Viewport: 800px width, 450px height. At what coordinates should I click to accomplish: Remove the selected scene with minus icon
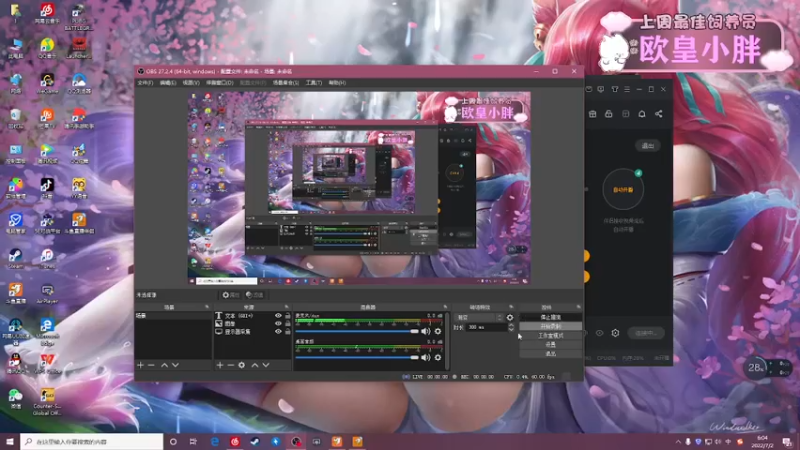point(151,365)
